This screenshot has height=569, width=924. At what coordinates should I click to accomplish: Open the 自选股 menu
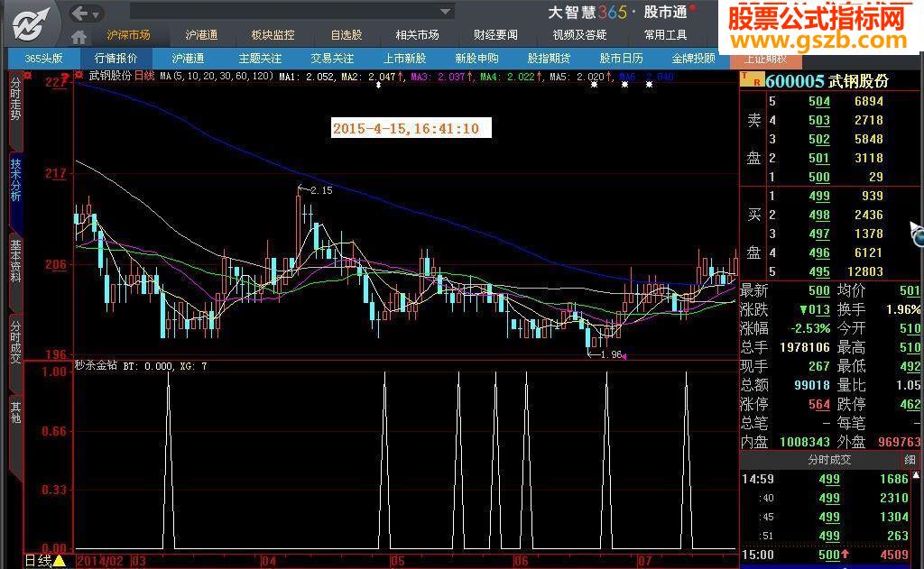coord(346,35)
